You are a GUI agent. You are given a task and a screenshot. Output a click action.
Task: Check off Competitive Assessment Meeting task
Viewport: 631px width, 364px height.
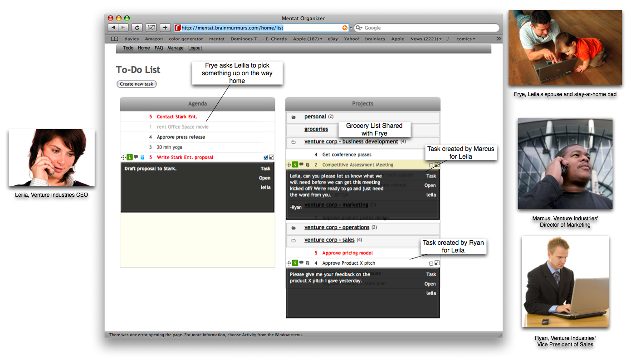[x=431, y=165]
